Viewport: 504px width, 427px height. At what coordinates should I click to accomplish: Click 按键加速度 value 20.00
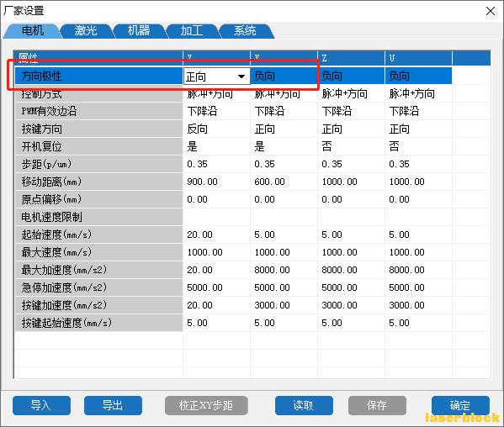coord(216,306)
